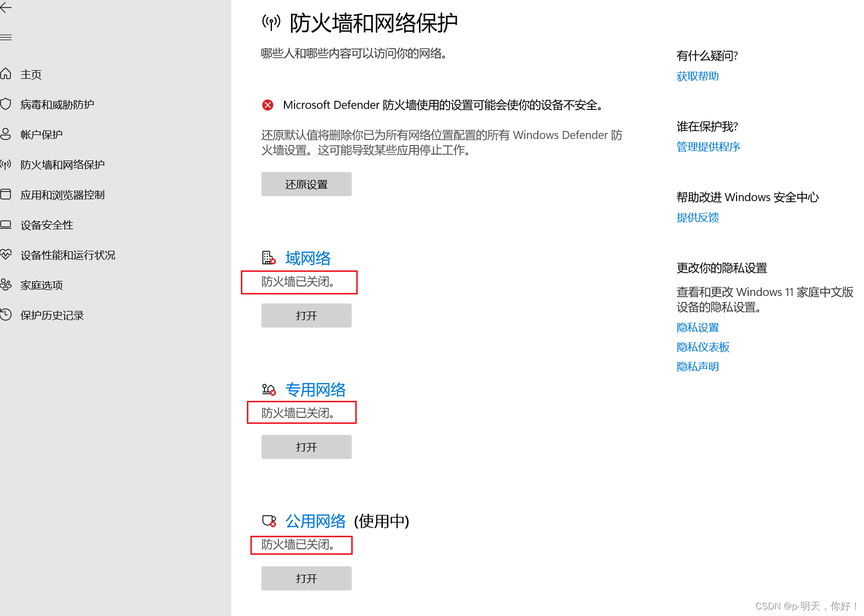Select 家庭选项 in the sidebar
864x616 pixels.
pyautogui.click(x=42, y=285)
